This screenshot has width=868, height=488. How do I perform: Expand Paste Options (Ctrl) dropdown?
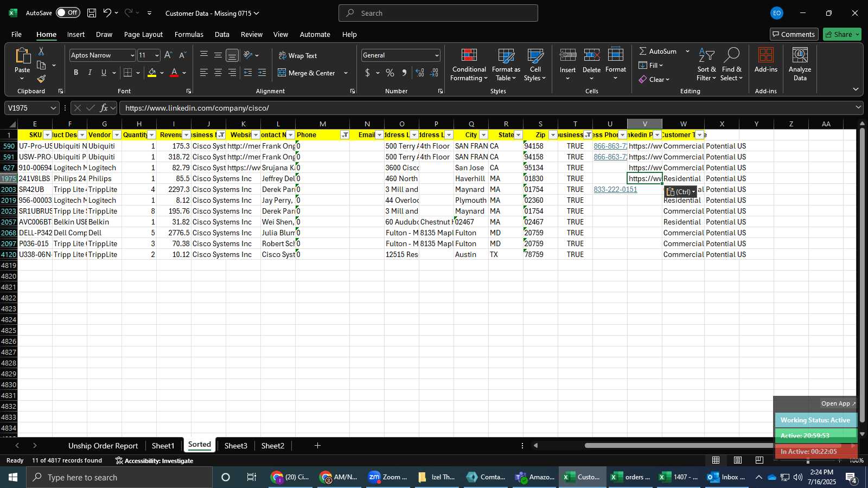pyautogui.click(x=681, y=191)
